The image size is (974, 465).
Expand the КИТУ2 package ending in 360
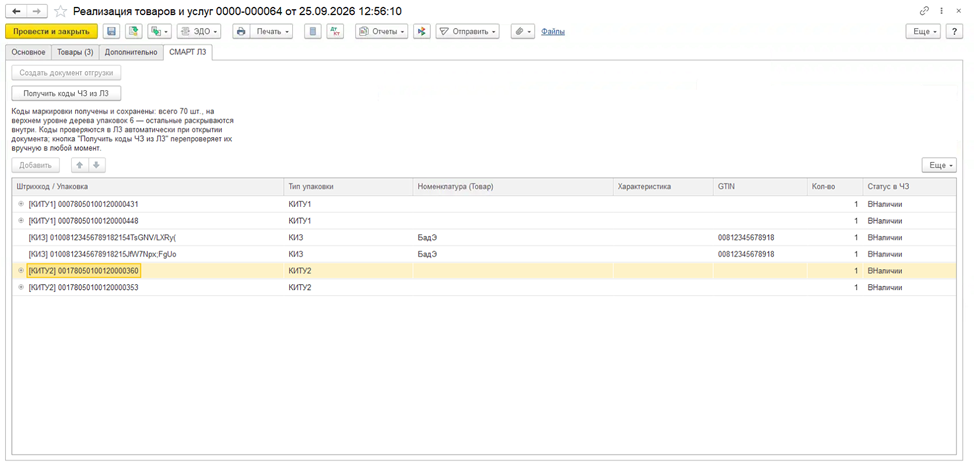(x=21, y=271)
